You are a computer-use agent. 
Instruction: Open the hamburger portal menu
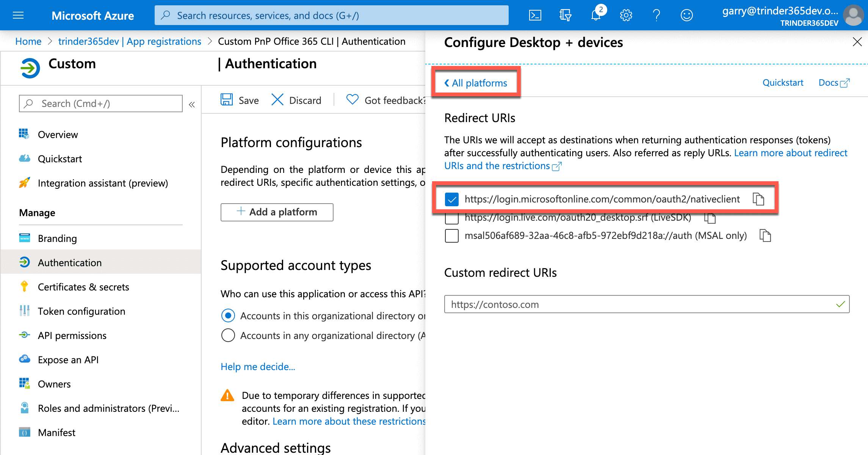[18, 15]
